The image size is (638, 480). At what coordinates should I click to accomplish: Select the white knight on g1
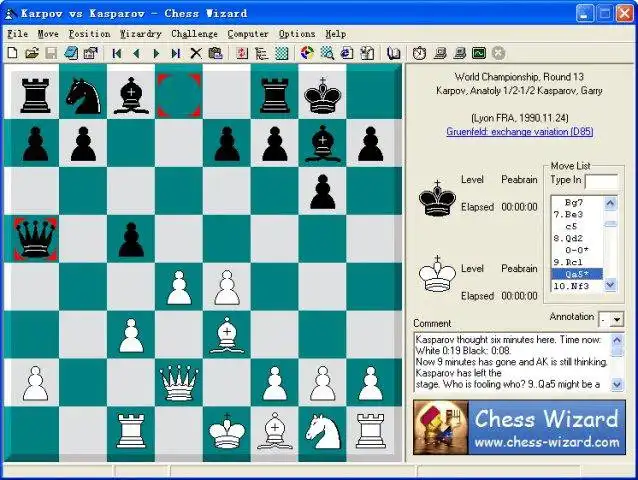(323, 431)
